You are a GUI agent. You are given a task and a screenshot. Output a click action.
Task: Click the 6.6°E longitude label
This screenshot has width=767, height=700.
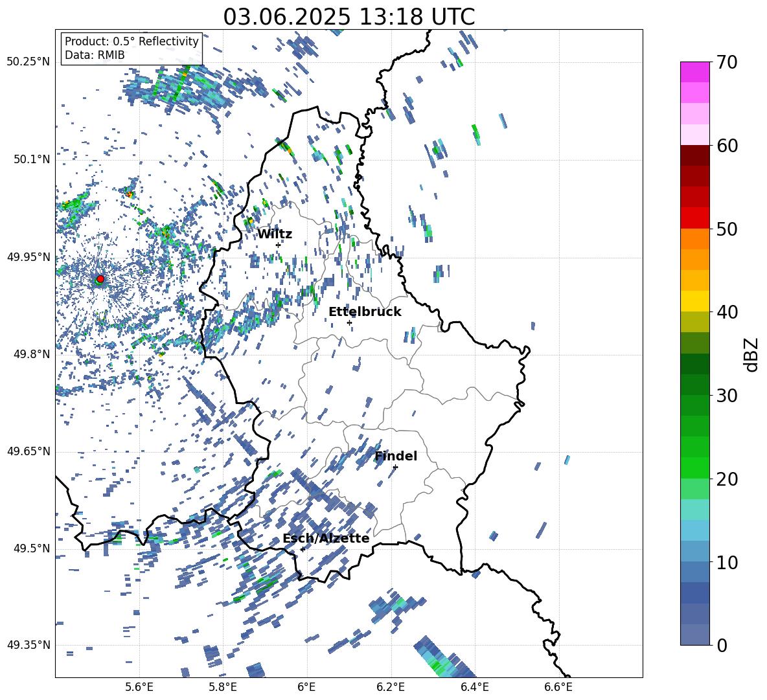(x=558, y=687)
